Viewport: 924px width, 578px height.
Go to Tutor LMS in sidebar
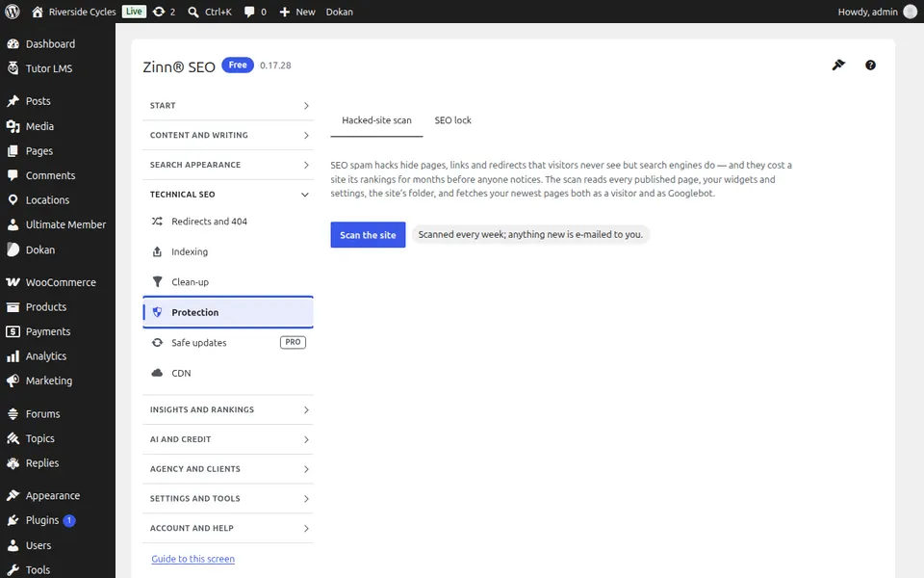[58, 68]
